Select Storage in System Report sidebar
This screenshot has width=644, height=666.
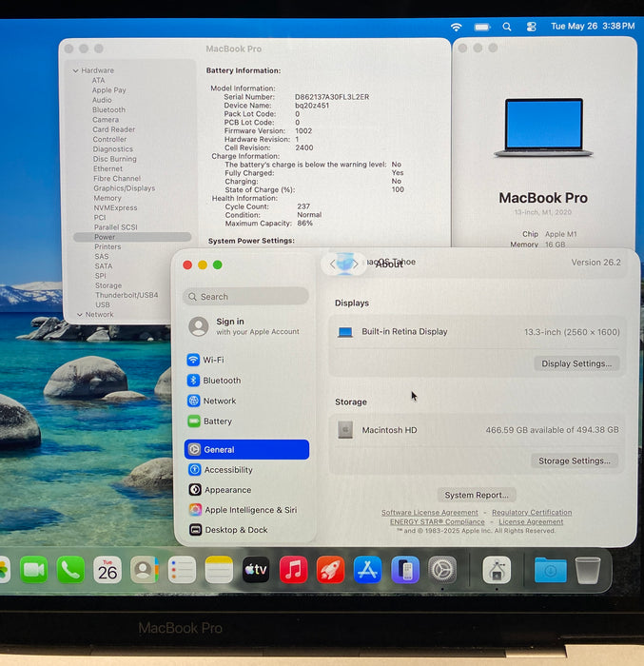[108, 285]
